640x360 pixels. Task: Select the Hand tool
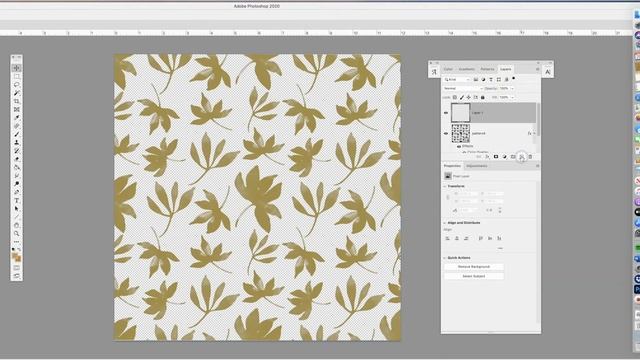[x=17, y=225]
